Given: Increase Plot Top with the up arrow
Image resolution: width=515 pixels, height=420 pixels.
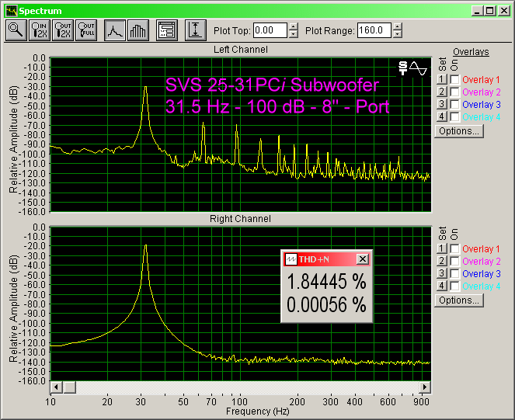Looking at the screenshot, I should [293, 26].
